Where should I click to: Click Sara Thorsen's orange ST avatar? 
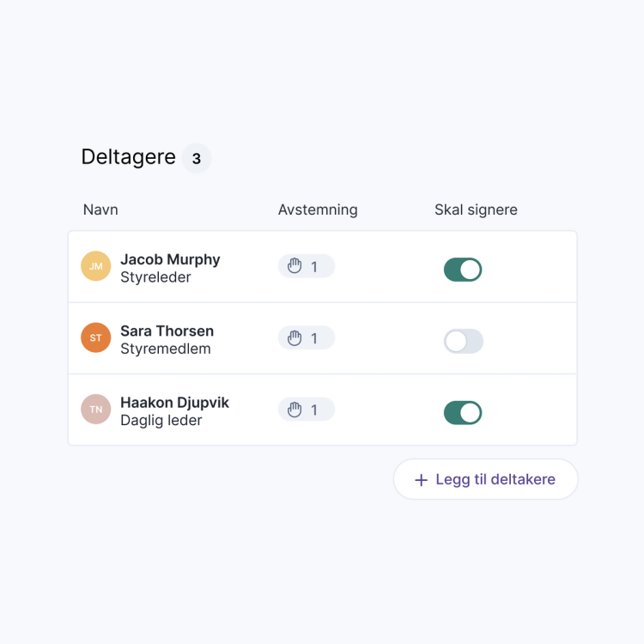pos(95,337)
